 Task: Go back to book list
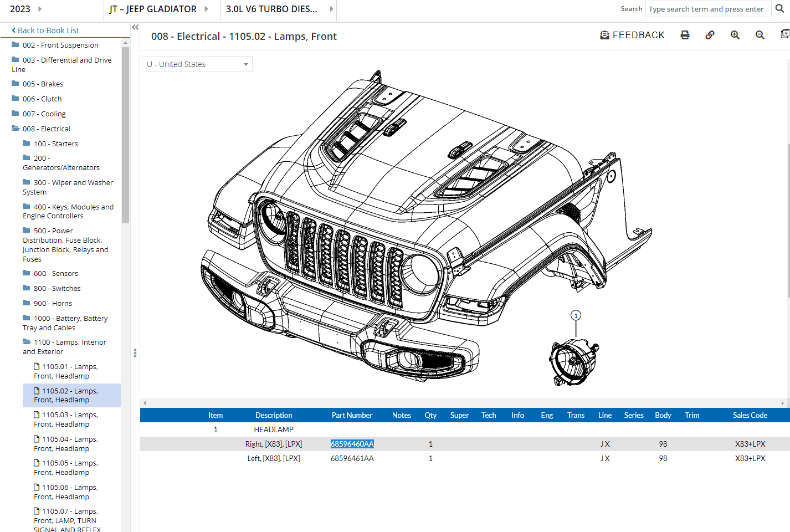tap(45, 30)
